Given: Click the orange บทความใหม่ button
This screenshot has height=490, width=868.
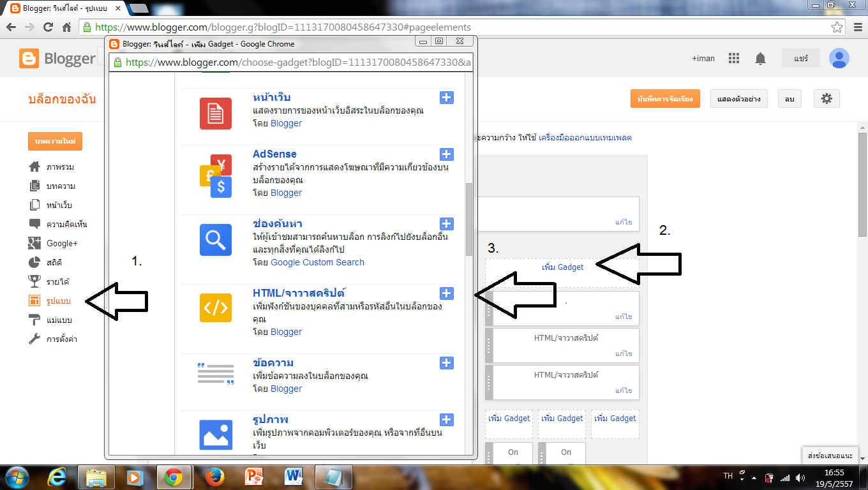Looking at the screenshot, I should [x=55, y=141].
